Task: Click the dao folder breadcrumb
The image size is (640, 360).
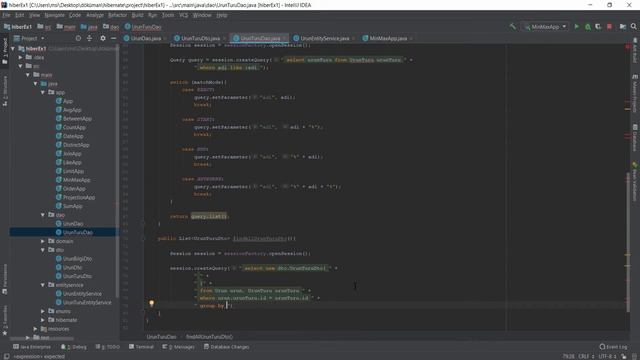Action: 111,27
